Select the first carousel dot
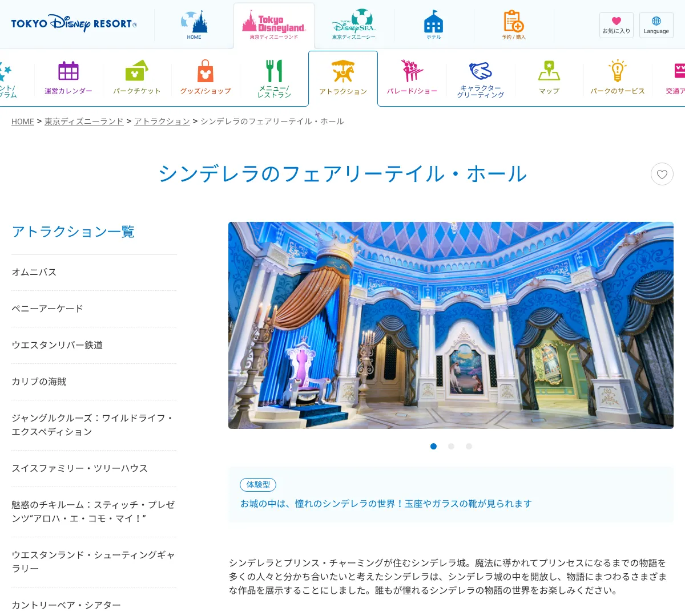Screen dimensions: 685x616 coord(434,447)
